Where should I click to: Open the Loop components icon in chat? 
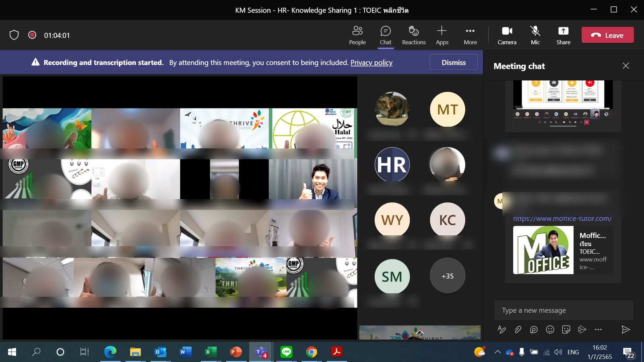[534, 329]
